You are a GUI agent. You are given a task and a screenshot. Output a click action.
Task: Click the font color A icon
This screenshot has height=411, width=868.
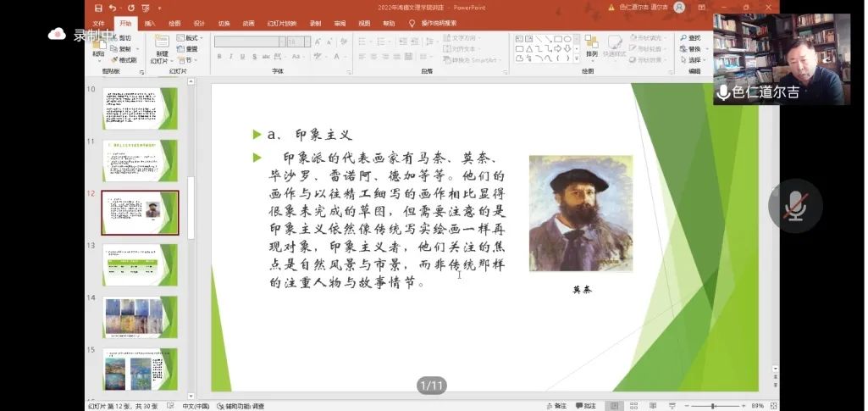pyautogui.click(x=336, y=57)
